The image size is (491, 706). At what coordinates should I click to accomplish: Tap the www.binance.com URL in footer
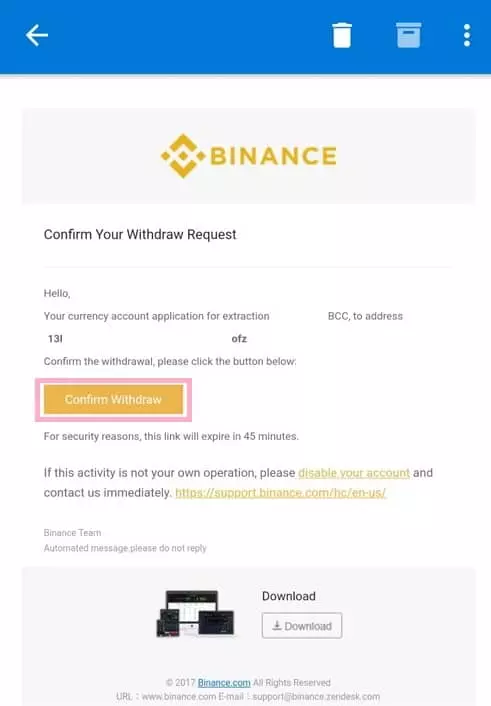(x=179, y=697)
